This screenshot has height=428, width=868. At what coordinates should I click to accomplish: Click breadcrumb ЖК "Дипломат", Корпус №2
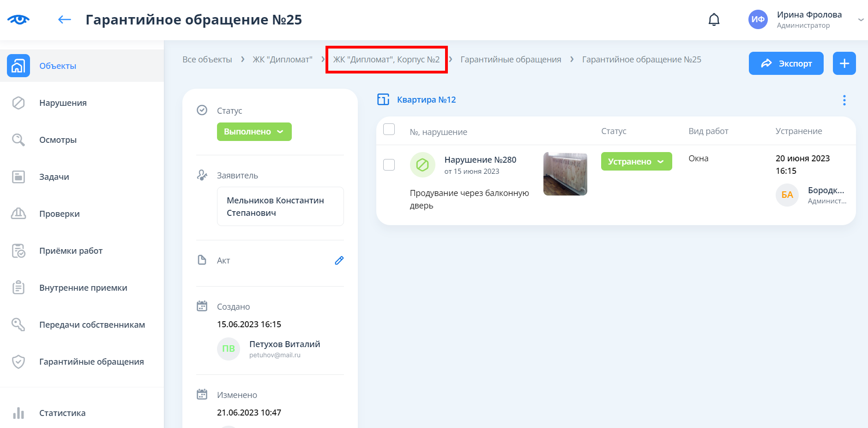(386, 60)
